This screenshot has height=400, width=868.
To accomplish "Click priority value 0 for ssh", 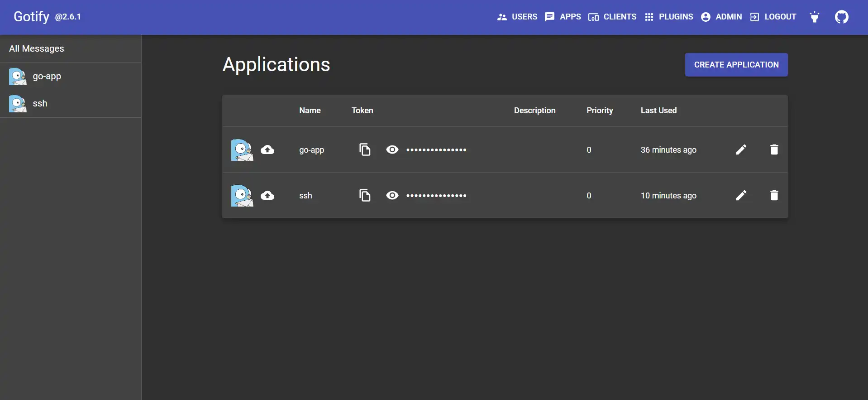I will (589, 196).
